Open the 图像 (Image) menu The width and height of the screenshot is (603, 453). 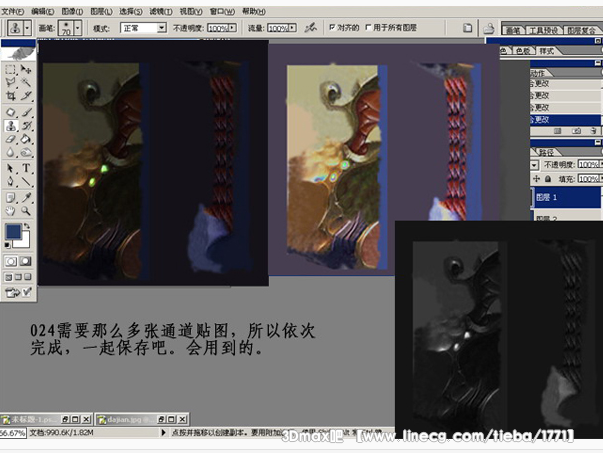[72, 12]
